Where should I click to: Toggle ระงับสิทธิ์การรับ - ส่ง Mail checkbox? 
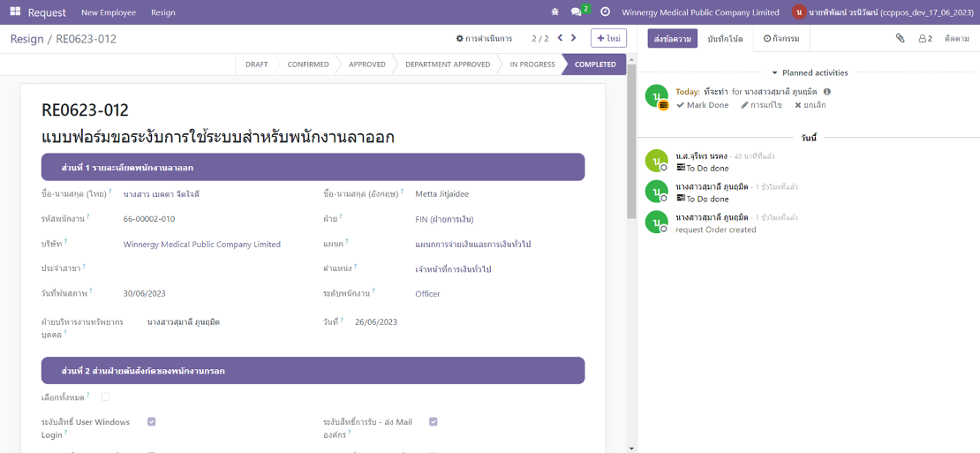[433, 422]
